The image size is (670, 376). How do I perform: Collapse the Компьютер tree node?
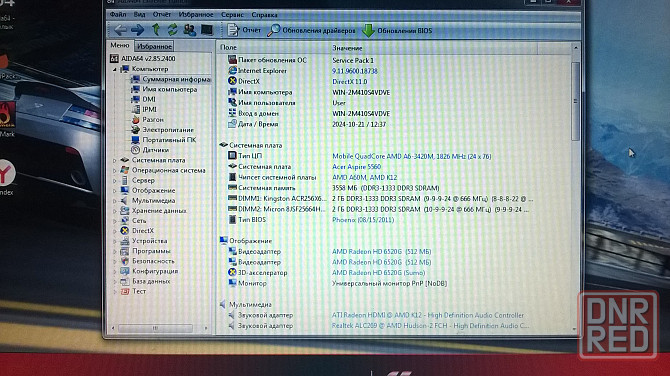(115, 69)
